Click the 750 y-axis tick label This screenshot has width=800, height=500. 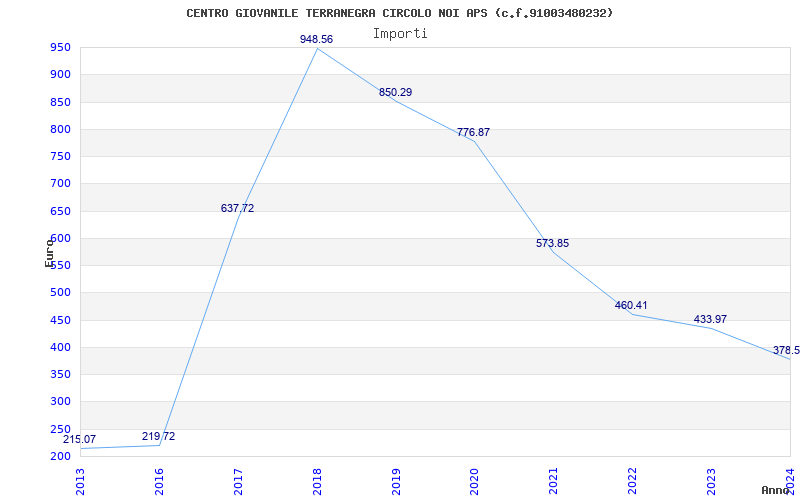coord(60,157)
